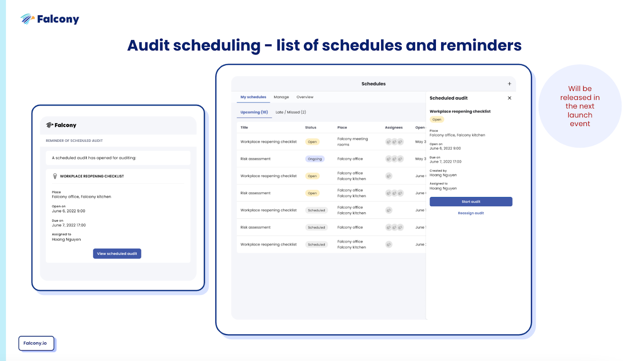Select the Upcoming (10) tab

coord(254,112)
